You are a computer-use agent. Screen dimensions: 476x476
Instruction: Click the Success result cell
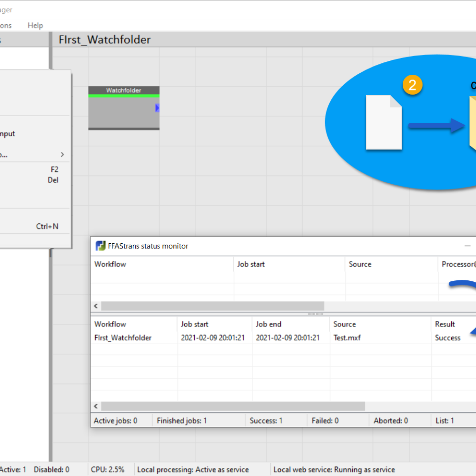coord(448,338)
